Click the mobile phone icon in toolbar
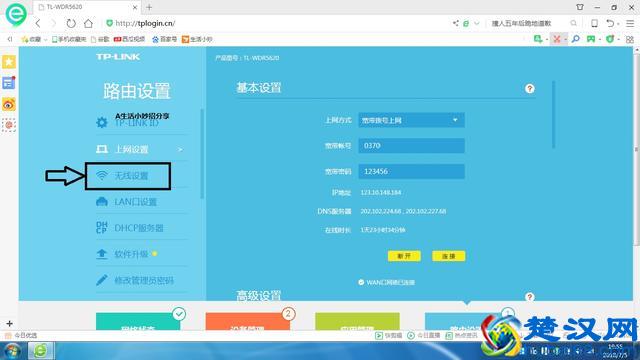The width and height of the screenshot is (640, 360). (x=594, y=23)
